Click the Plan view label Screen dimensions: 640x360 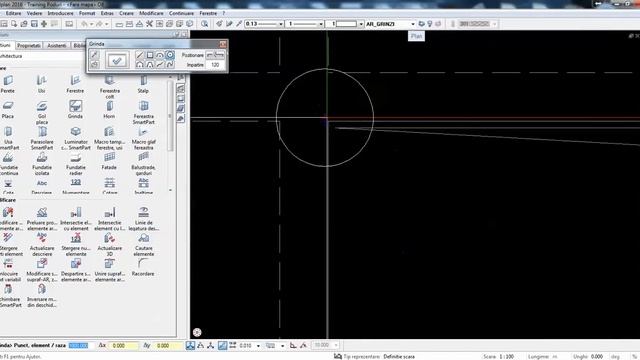coord(416,36)
